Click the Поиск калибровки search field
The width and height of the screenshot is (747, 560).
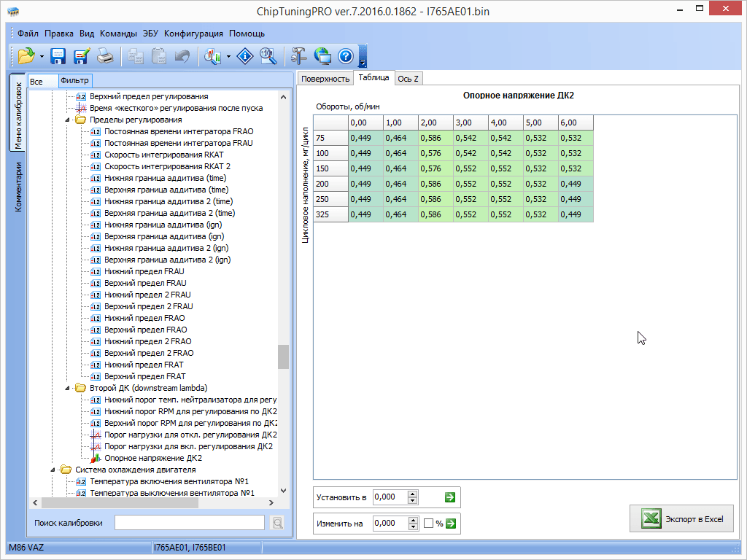click(189, 523)
